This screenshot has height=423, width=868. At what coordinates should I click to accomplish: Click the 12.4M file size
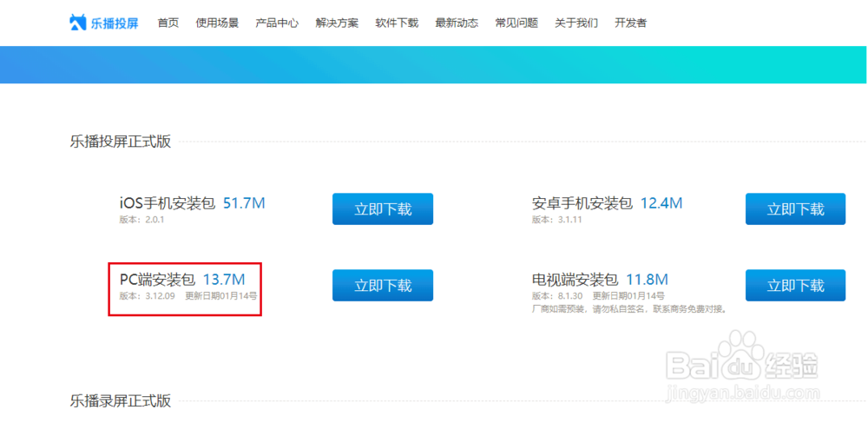pyautogui.click(x=661, y=204)
